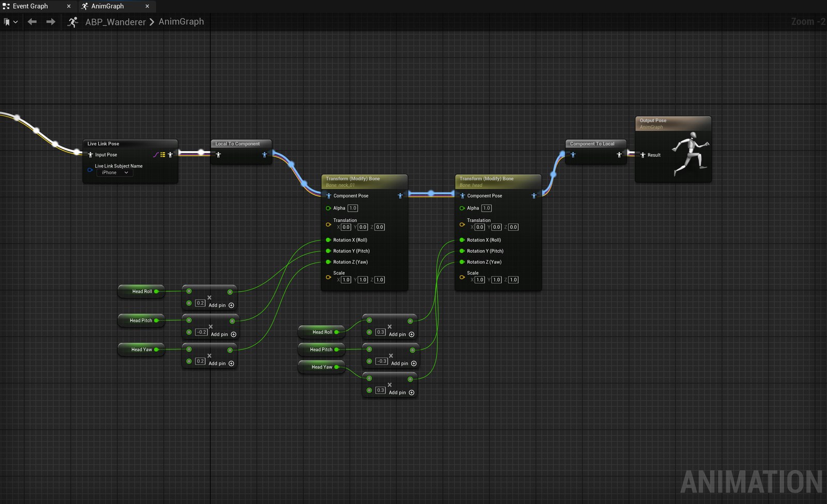Select the Transform Bone head node header
The image size is (827, 504).
pyautogui.click(x=498, y=181)
